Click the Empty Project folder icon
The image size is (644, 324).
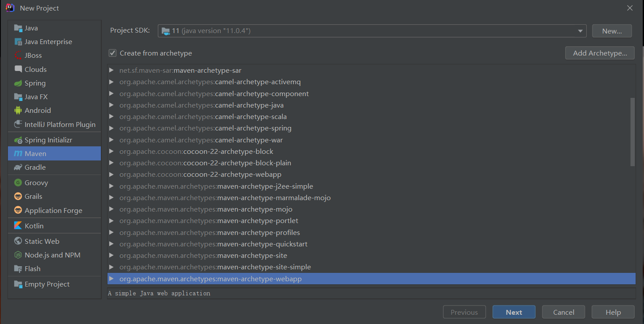[18, 284]
